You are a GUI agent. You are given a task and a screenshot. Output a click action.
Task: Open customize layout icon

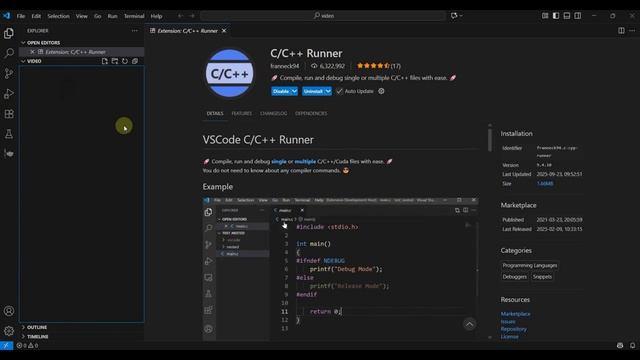[545, 16]
